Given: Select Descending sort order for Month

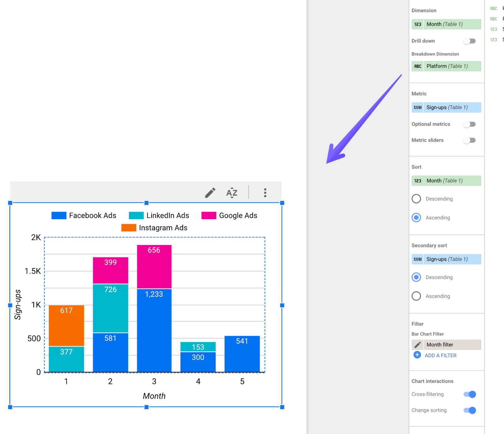Looking at the screenshot, I should (416, 199).
